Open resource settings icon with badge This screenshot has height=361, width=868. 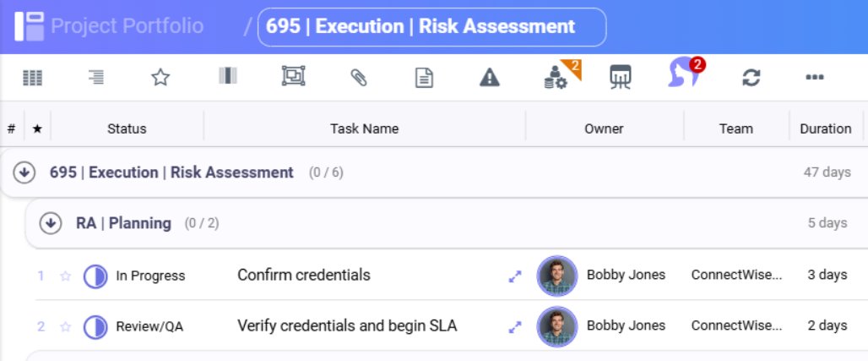(x=556, y=78)
